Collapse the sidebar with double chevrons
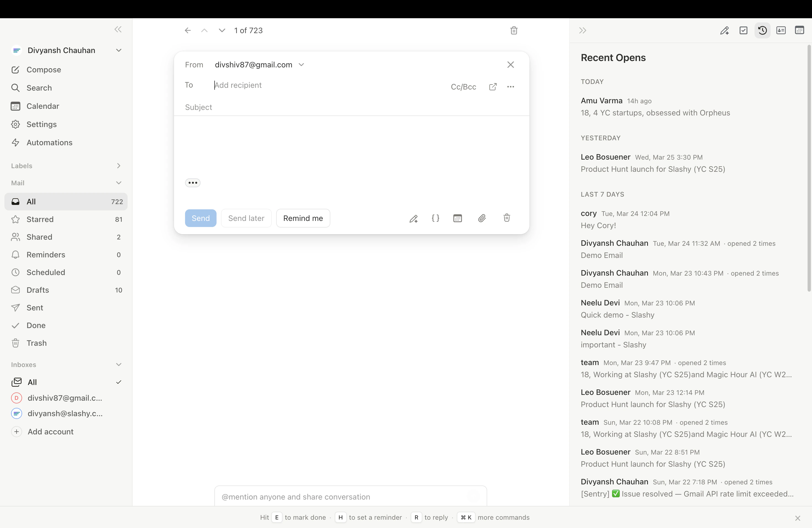The width and height of the screenshot is (812, 528). pos(117,29)
